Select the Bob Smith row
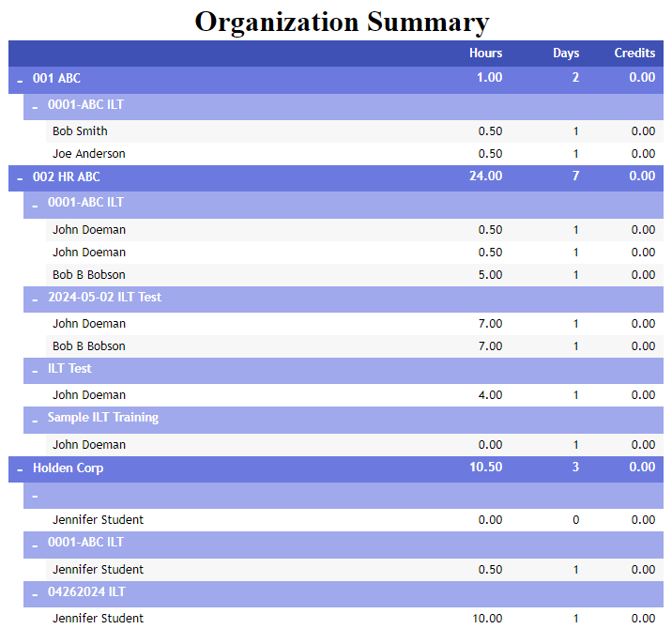The height and width of the screenshot is (629, 672). tap(80, 131)
